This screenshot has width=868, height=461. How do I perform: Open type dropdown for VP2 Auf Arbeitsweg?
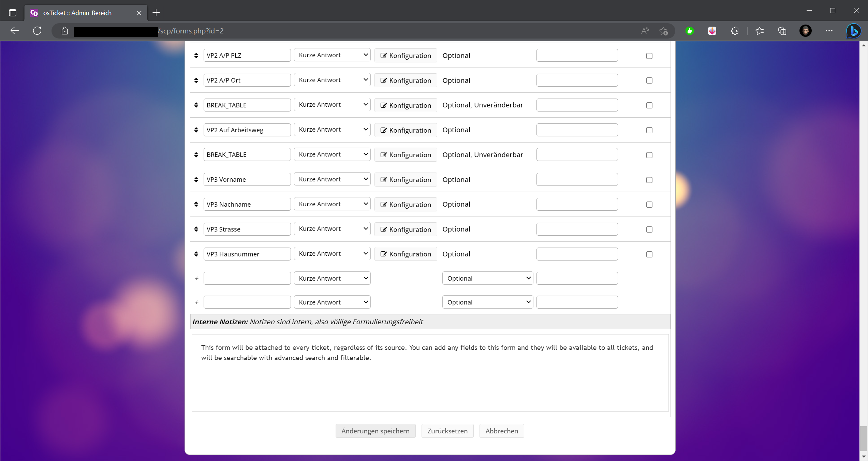click(x=332, y=130)
